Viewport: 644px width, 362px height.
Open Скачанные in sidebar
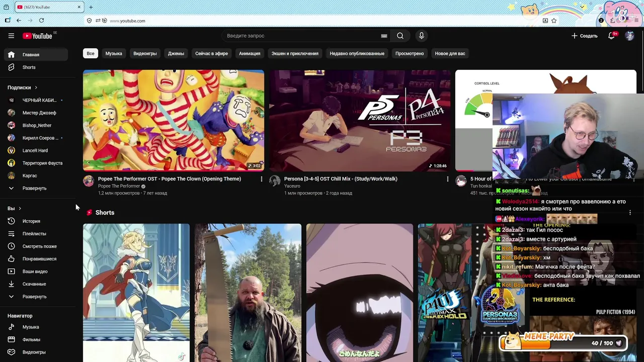coord(36,284)
